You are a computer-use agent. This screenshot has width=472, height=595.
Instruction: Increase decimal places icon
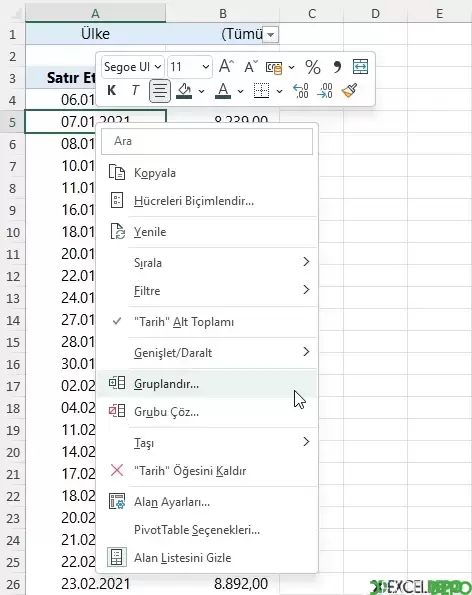click(x=301, y=91)
